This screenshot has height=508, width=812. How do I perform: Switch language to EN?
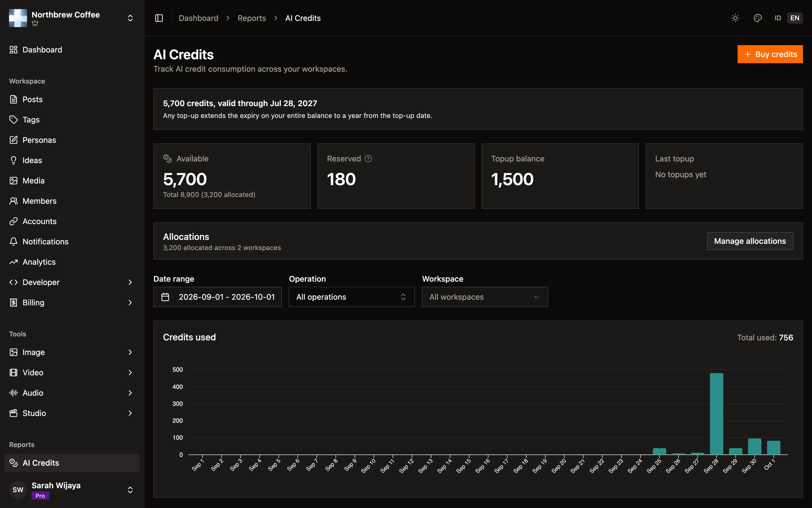point(795,18)
